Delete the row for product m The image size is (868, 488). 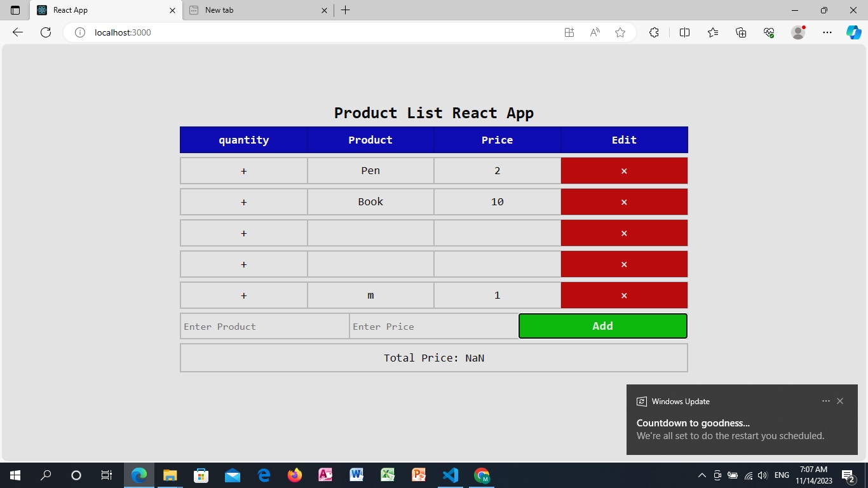[x=624, y=295]
